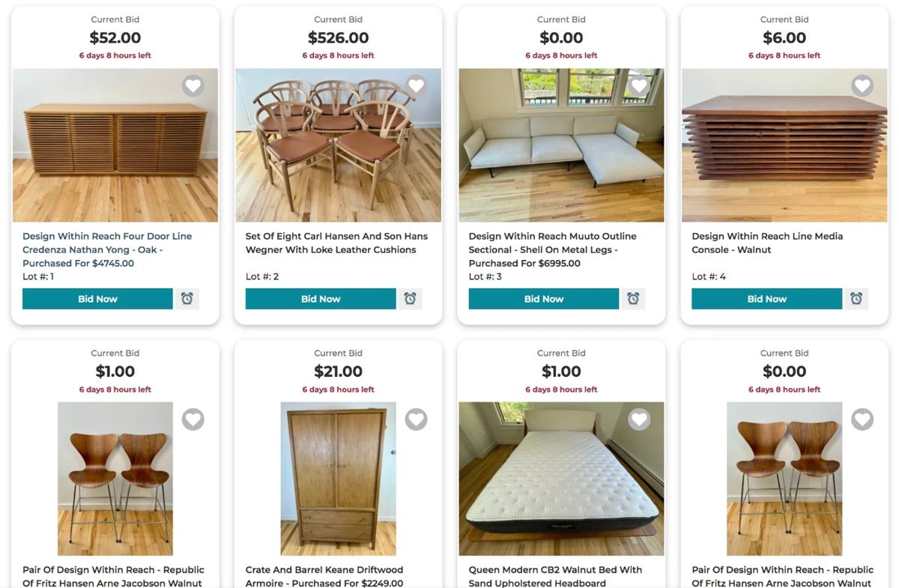Bid Now on the Line Credenza lot
899x588 pixels.
[x=97, y=299]
